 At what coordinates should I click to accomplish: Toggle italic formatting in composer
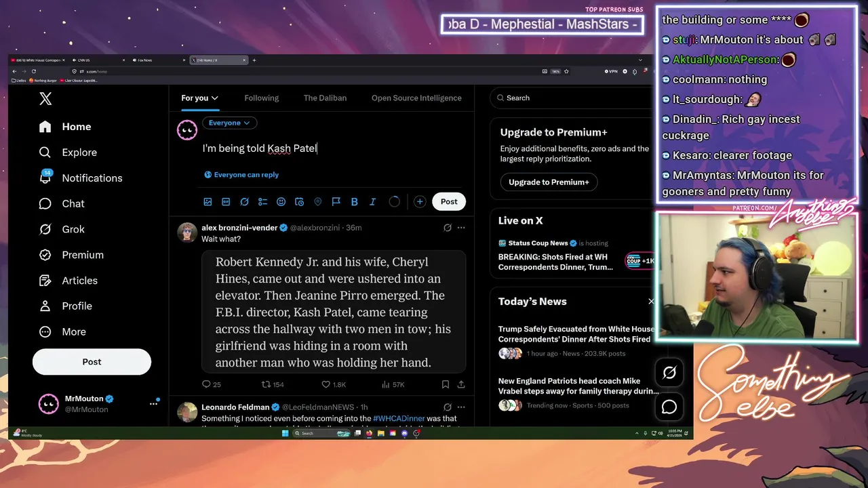372,202
